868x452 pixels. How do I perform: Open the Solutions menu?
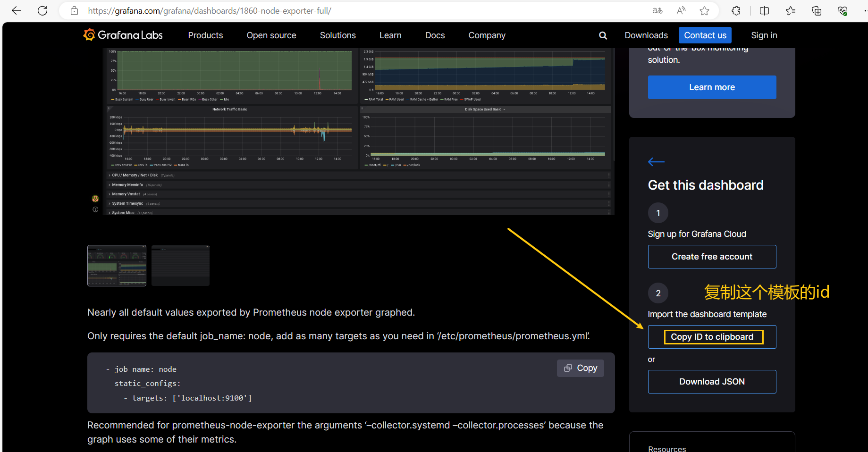(x=338, y=35)
